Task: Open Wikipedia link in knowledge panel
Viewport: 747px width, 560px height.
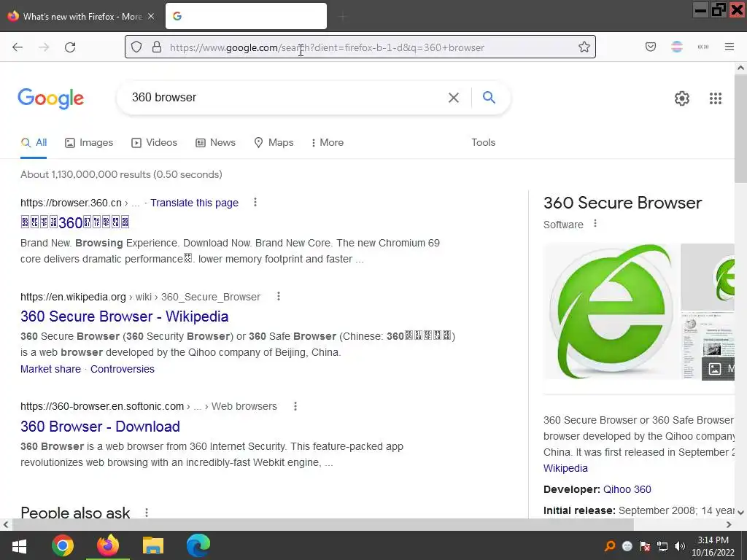Action: click(565, 468)
